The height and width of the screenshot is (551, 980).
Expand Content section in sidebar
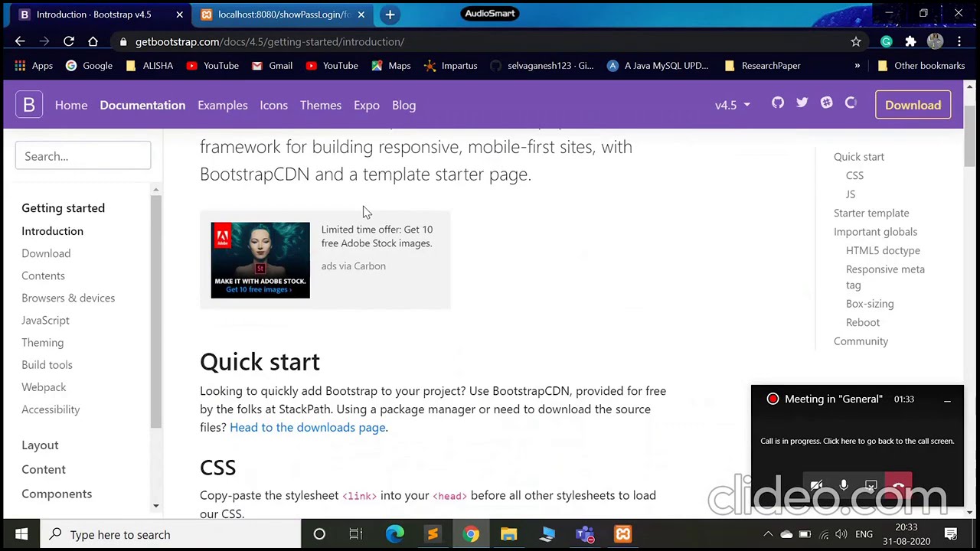point(44,469)
